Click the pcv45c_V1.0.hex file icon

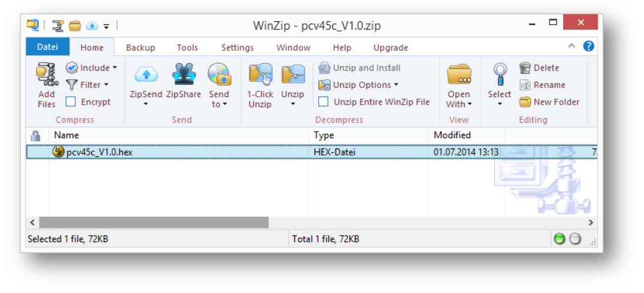pos(58,152)
